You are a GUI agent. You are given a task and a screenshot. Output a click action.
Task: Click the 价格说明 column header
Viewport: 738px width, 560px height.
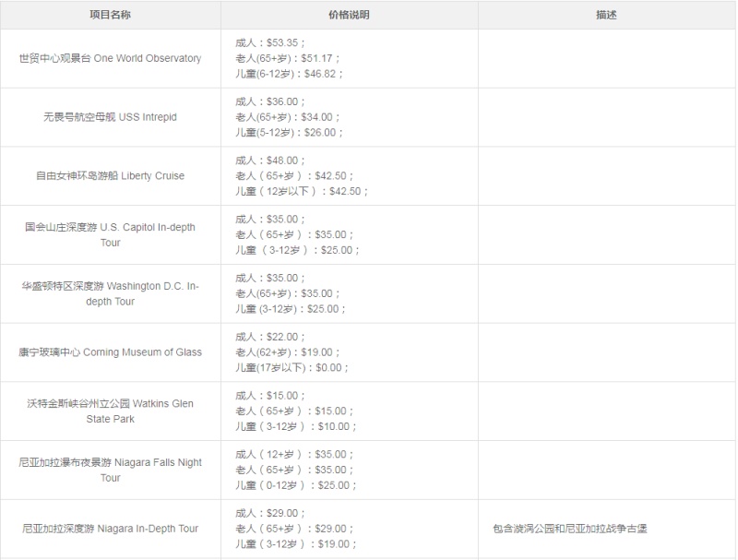tap(349, 15)
